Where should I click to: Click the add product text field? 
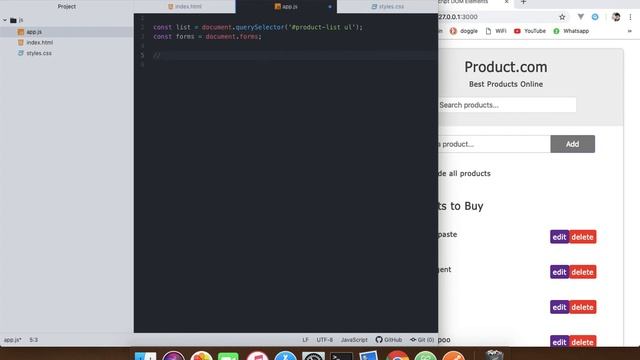click(494, 144)
